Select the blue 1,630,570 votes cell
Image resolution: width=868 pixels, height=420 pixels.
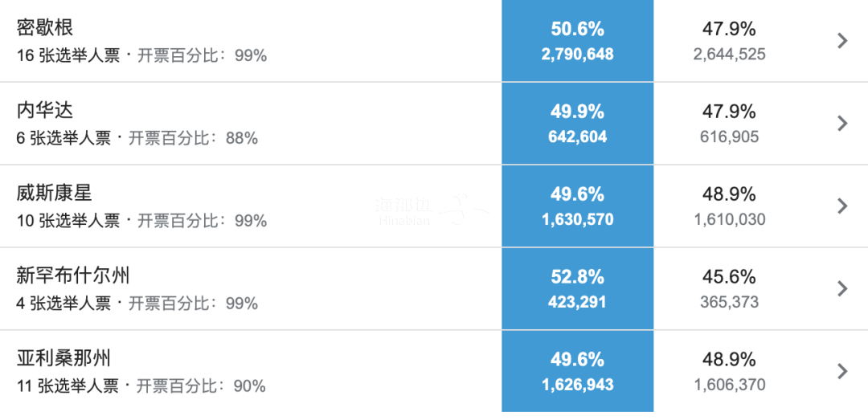(577, 220)
